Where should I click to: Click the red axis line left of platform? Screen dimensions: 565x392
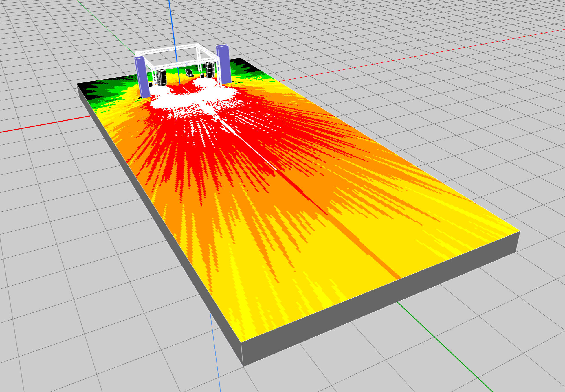coord(43,124)
